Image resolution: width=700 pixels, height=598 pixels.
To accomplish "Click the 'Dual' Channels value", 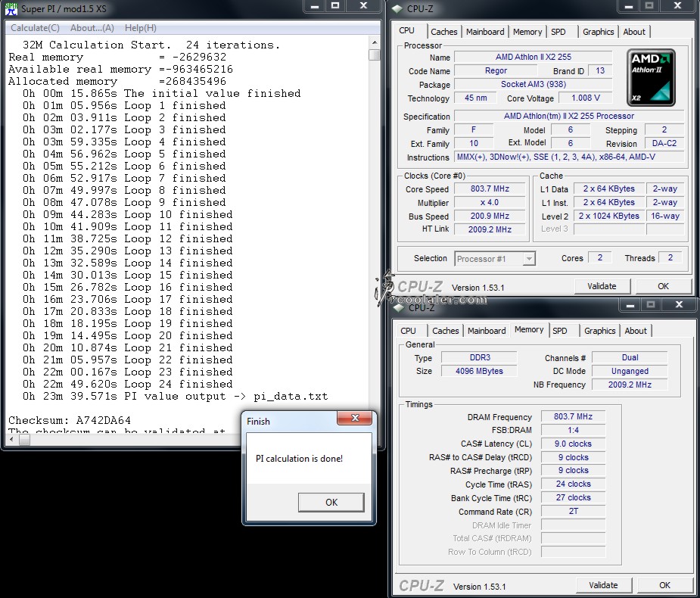I will (x=630, y=357).
